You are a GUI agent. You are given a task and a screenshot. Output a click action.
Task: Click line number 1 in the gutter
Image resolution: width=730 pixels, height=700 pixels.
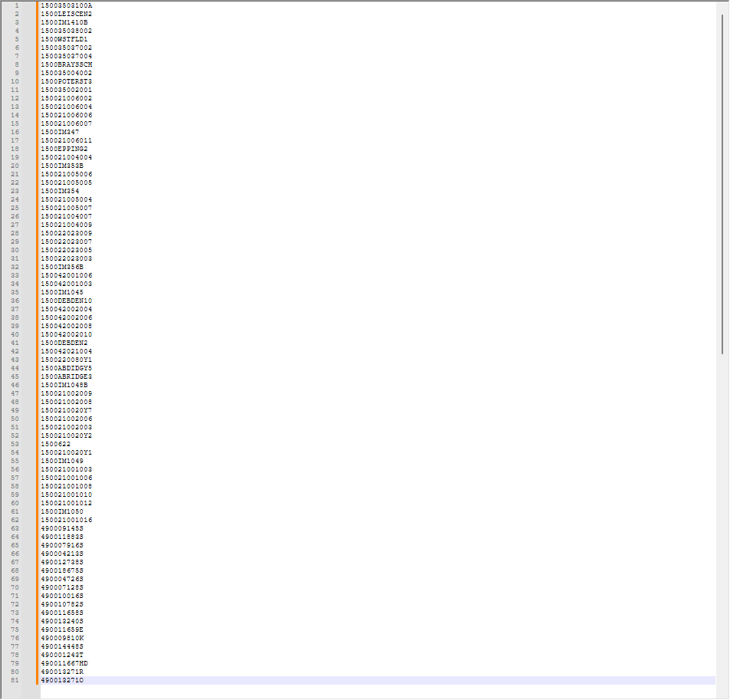pos(17,5)
